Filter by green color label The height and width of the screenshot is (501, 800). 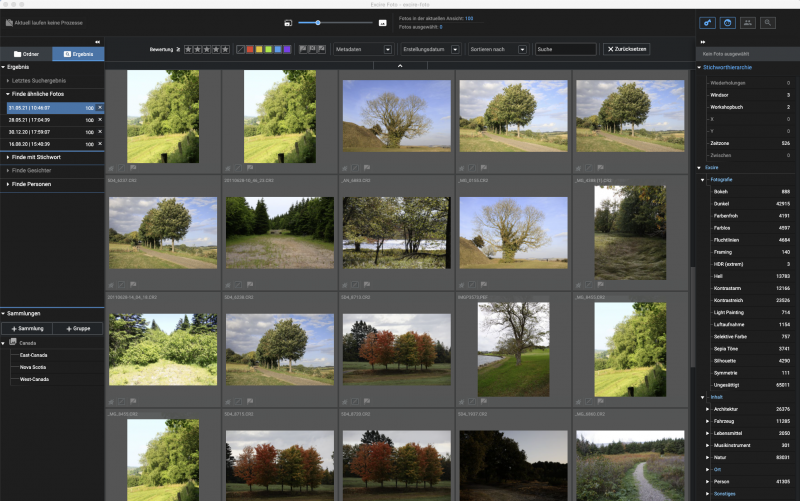pyautogui.click(x=268, y=49)
